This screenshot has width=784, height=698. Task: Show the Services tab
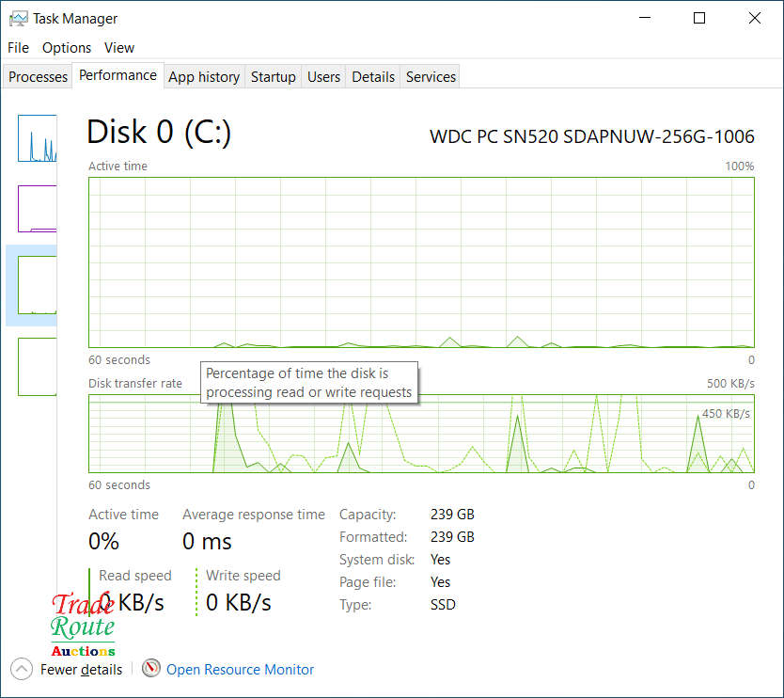click(x=431, y=77)
